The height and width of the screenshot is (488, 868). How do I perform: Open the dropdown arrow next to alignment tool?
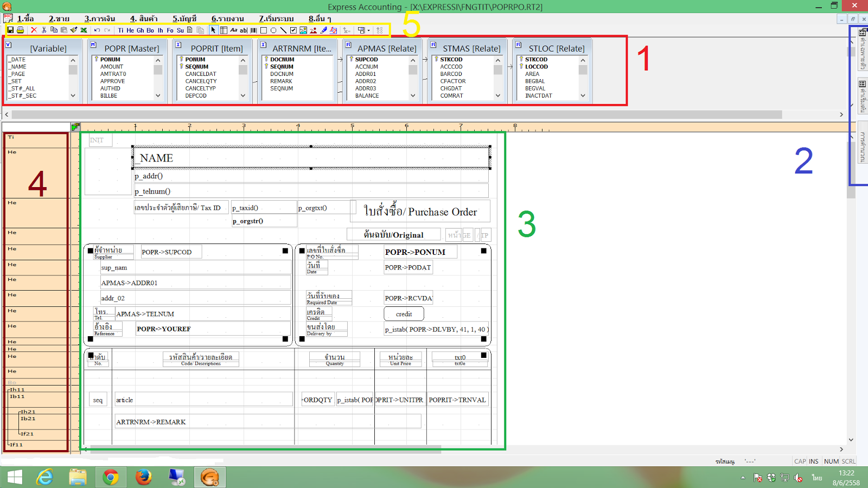click(x=368, y=30)
